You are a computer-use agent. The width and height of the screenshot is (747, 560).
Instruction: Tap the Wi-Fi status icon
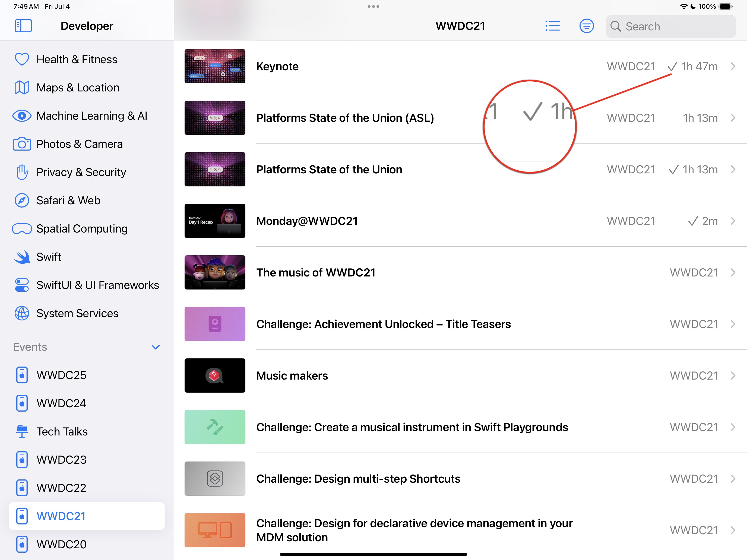pyautogui.click(x=684, y=7)
